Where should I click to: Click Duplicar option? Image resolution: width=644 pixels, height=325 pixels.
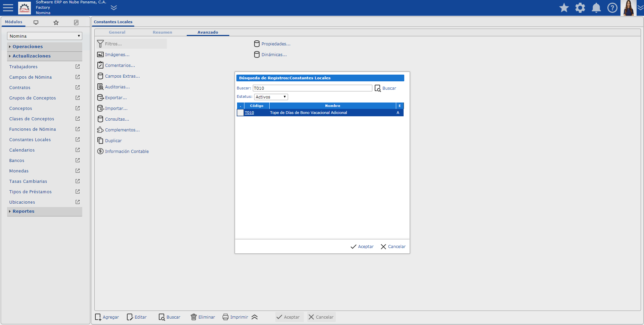click(109, 140)
